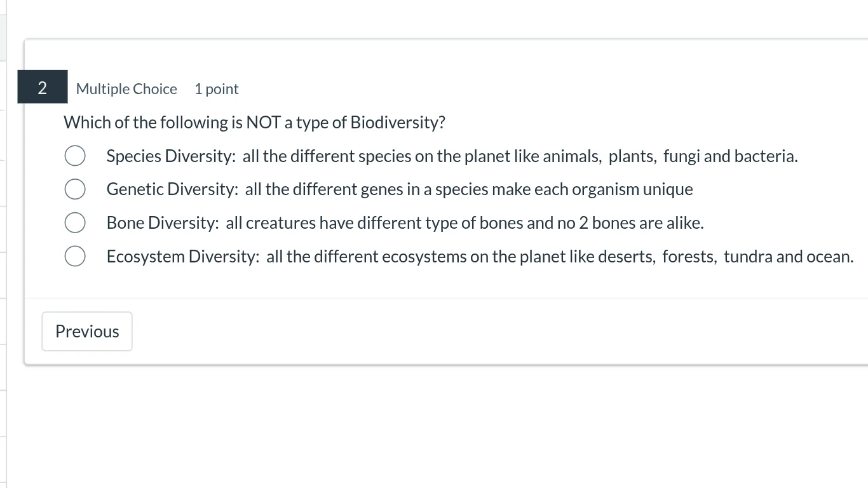This screenshot has width=868, height=488.
Task: Choose Bone Diversity as your answer
Action: (75, 222)
